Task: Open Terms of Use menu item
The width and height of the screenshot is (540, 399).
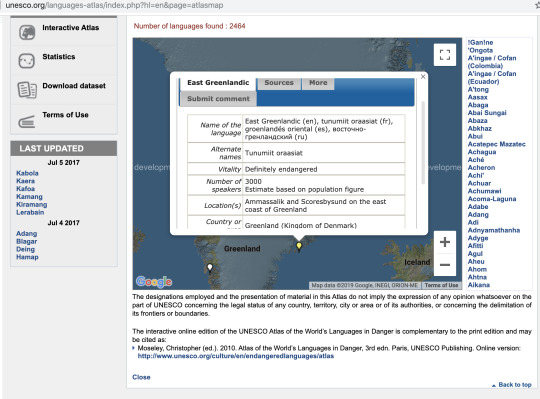Action: tap(65, 115)
